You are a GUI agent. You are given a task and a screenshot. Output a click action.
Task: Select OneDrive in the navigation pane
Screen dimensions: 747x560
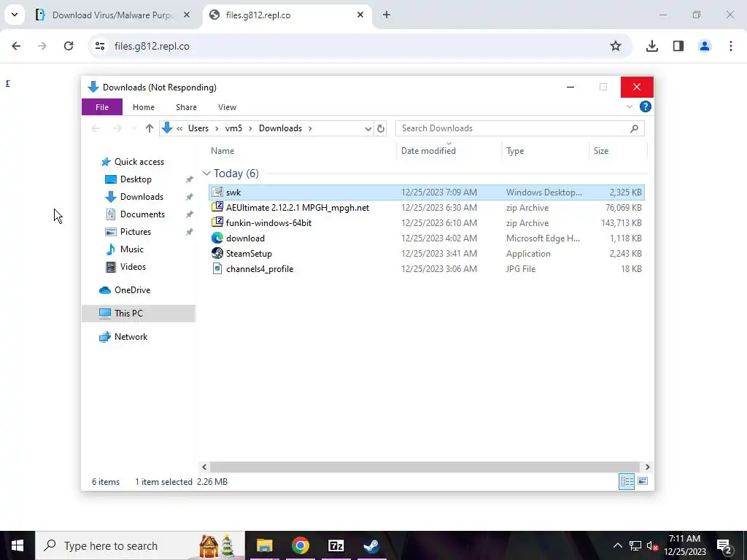point(133,290)
